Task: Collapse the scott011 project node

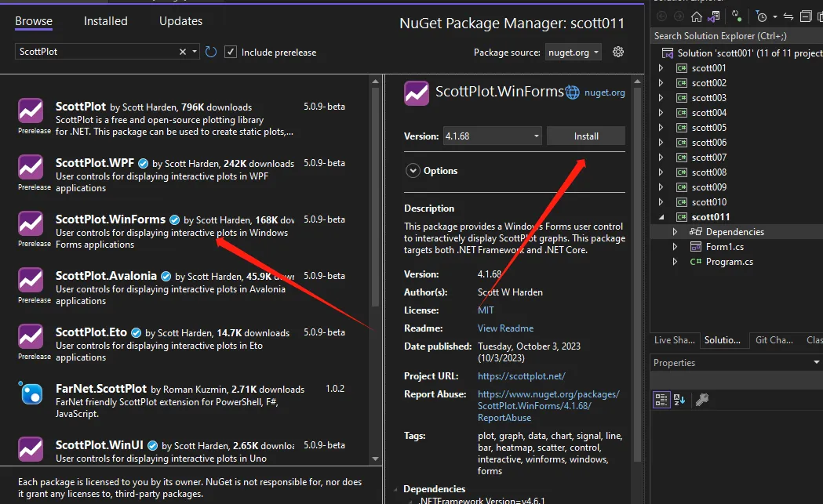Action: [661, 217]
